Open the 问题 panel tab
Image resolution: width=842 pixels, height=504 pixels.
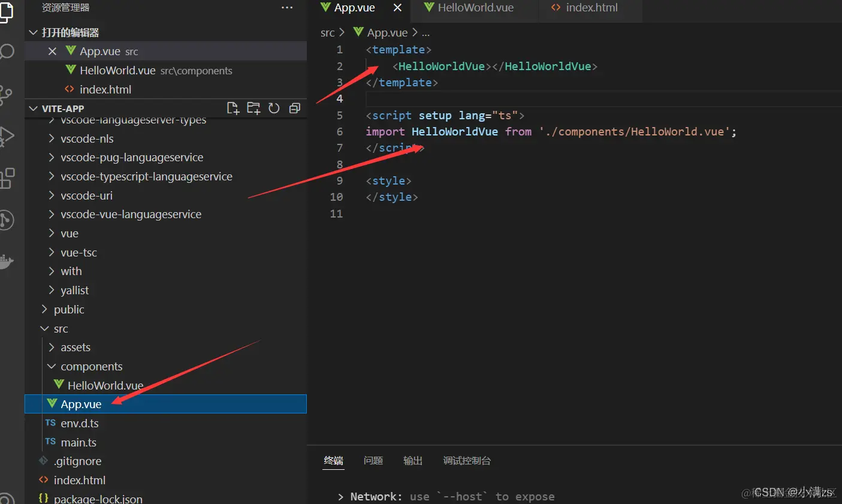(373, 460)
